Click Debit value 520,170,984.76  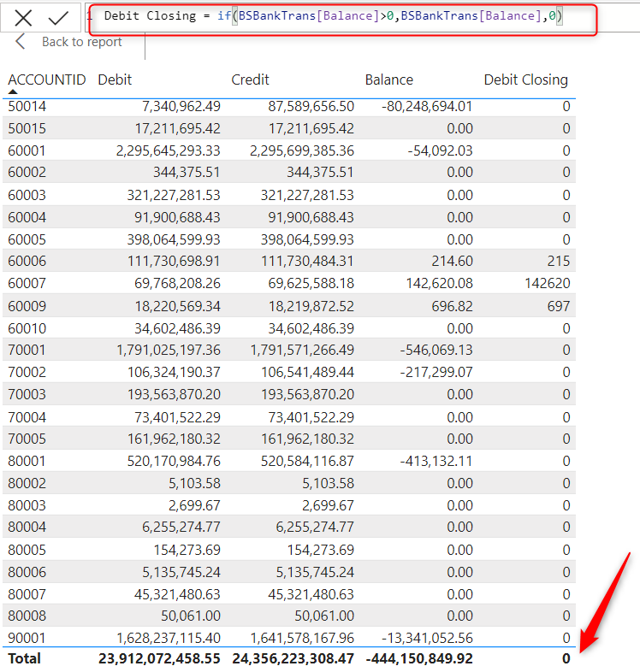174,461
